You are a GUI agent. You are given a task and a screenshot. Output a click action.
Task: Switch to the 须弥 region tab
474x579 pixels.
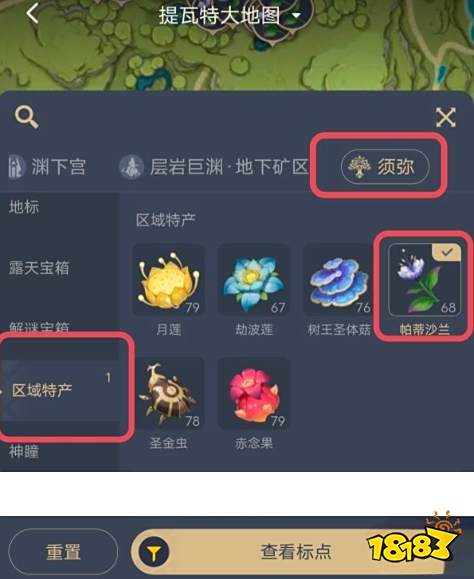385,167
